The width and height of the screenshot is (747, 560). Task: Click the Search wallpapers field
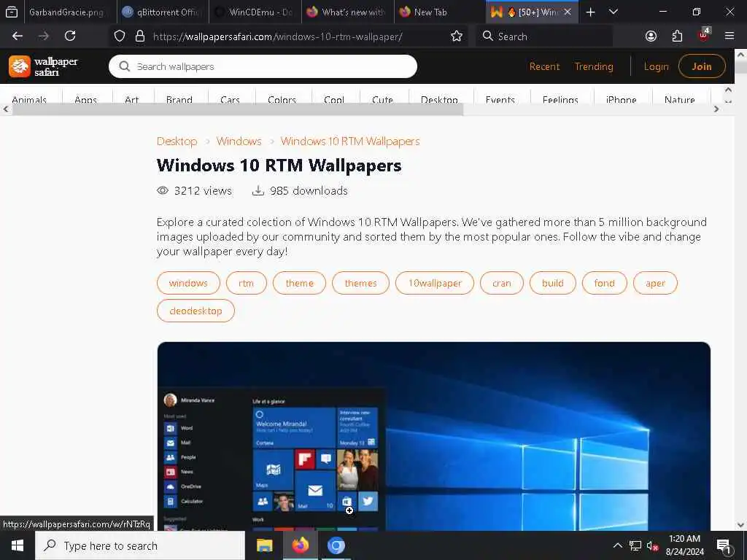[x=263, y=66]
